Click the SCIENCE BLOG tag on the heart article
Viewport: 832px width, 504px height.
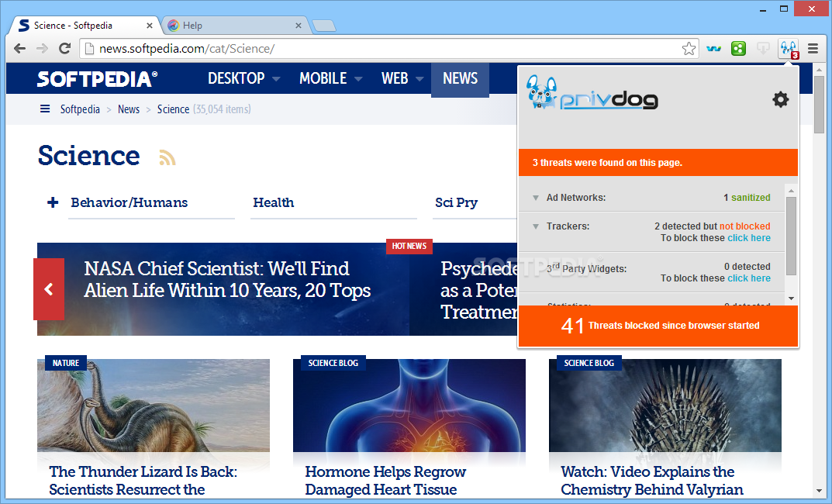(x=333, y=364)
